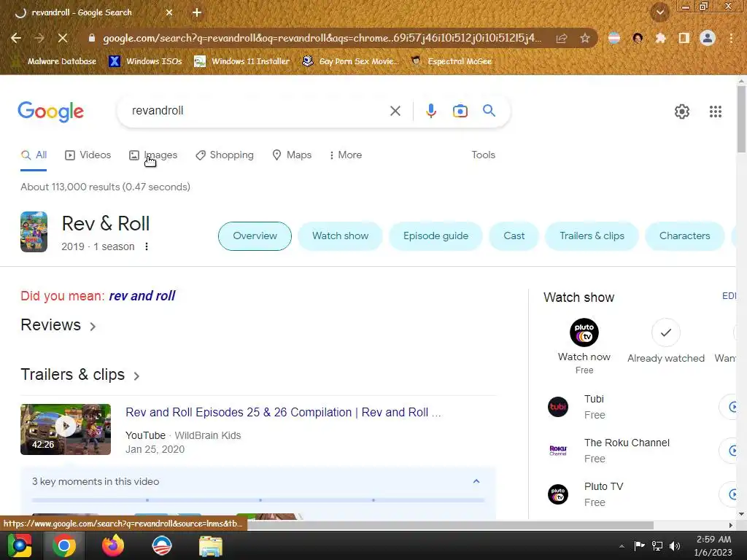
Task: Show hidden tray icons arrow
Action: (x=622, y=545)
